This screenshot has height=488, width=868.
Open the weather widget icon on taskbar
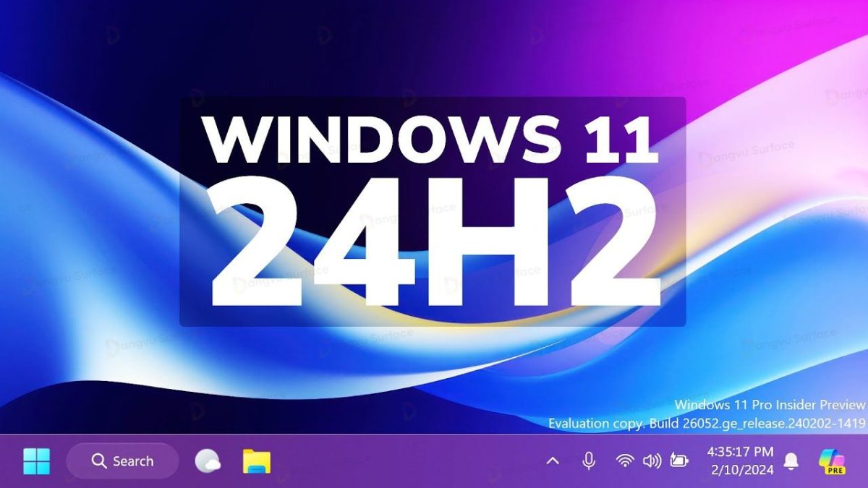point(208,461)
